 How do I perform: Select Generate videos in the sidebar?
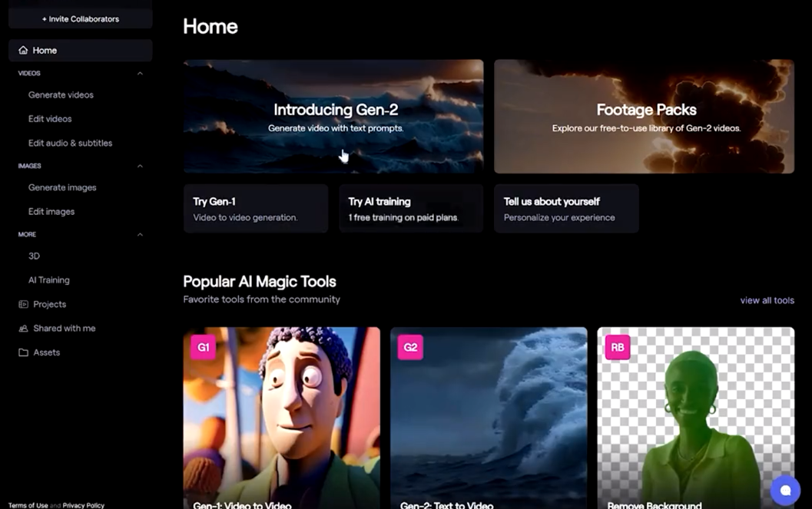(x=62, y=94)
